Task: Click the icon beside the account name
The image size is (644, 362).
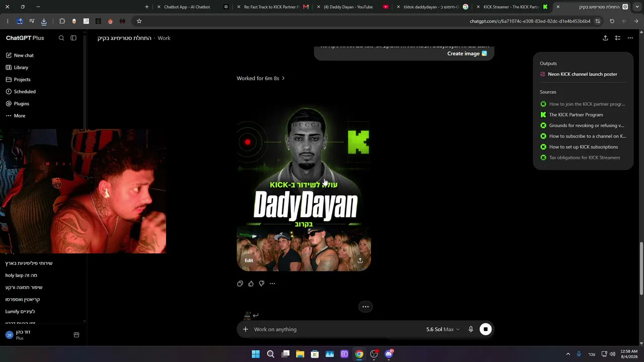Action: [x=76, y=335]
